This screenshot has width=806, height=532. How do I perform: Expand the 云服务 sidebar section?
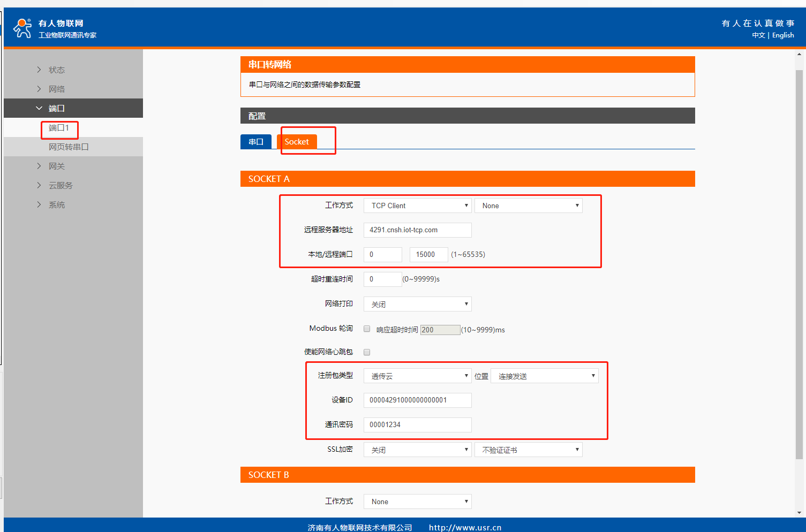point(60,186)
